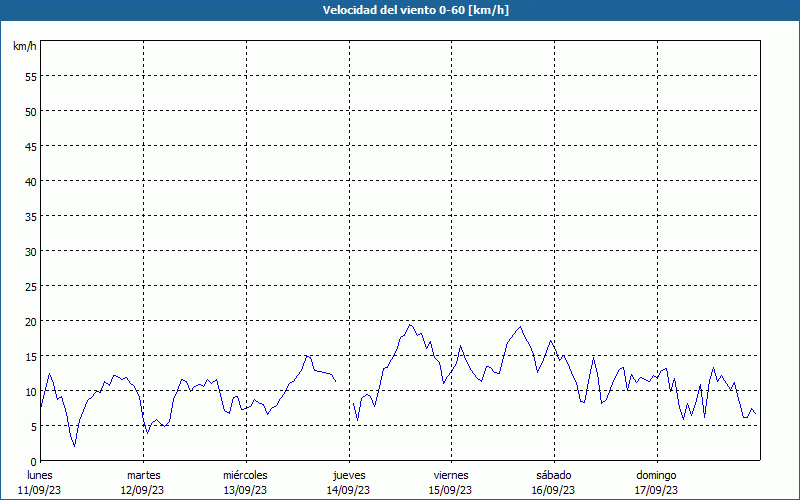Select the 25 value on the y-axis

(31, 286)
